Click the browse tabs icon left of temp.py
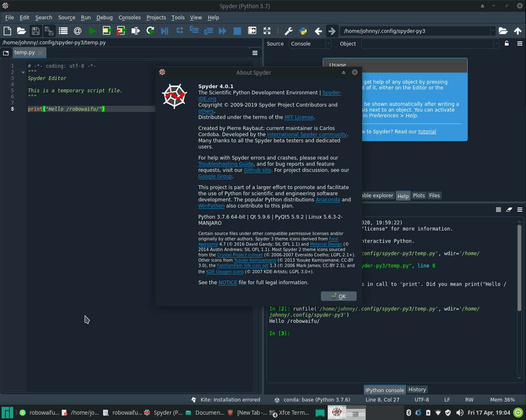The image size is (526, 420). [6, 52]
